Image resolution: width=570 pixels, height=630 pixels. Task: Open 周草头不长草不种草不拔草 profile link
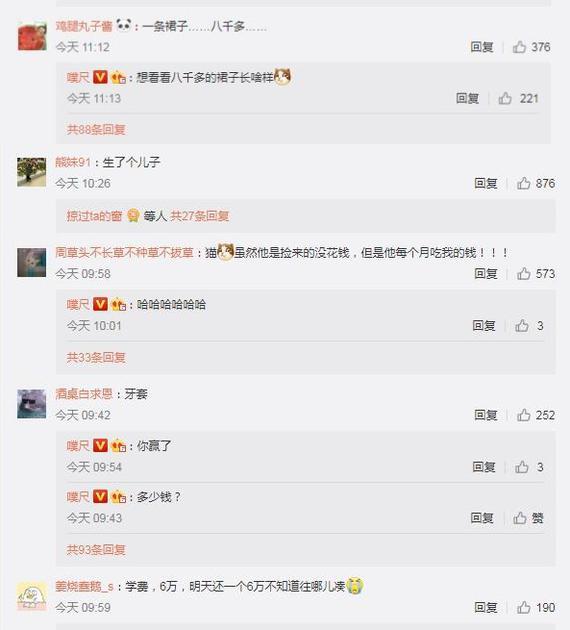point(124,253)
